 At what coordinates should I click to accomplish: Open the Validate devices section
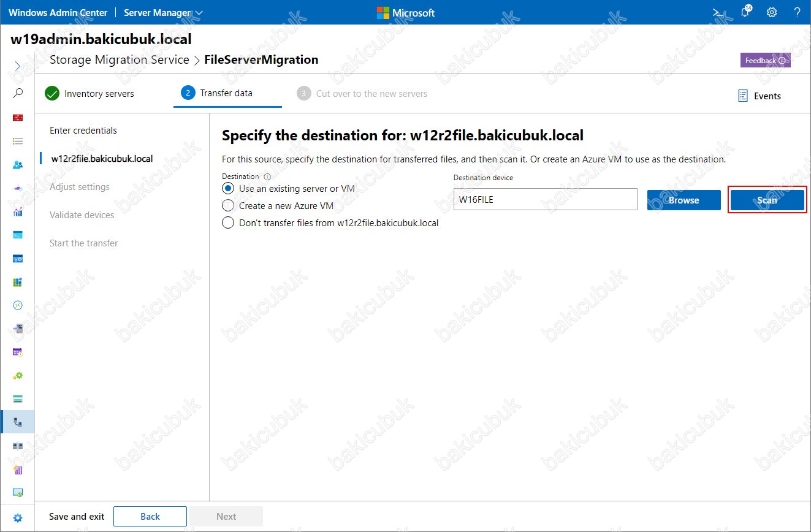[x=82, y=215]
